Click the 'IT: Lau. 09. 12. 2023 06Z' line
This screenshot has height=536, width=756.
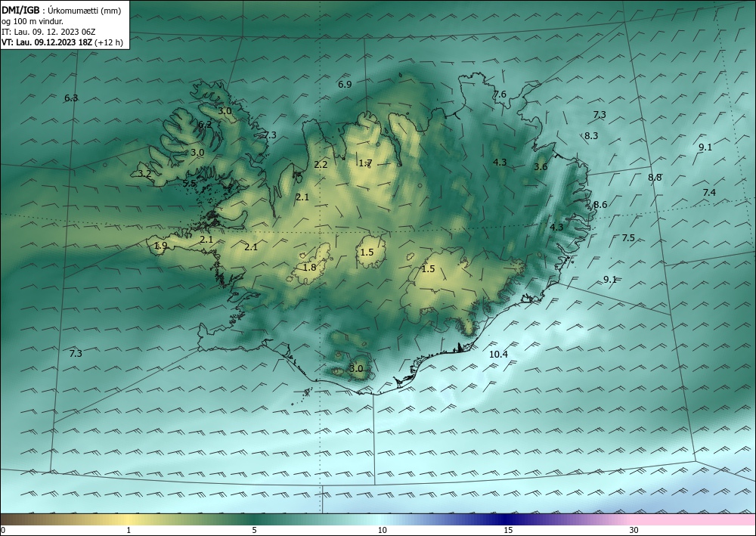(x=48, y=32)
